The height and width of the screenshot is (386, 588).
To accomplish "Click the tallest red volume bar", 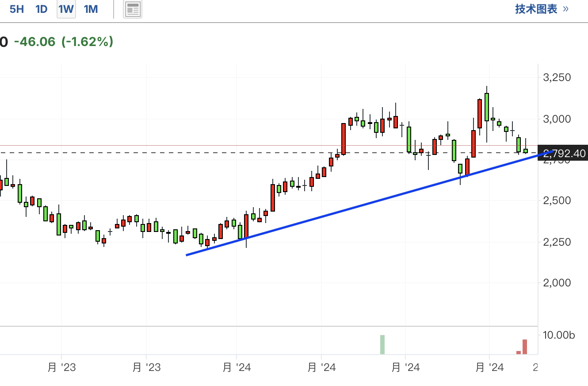I will pyautogui.click(x=525, y=347).
